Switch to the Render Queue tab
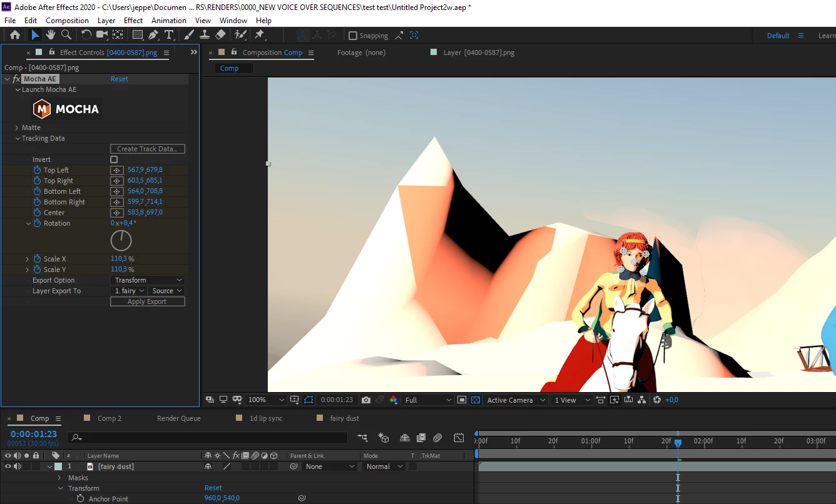This screenshot has width=836, height=504. tap(178, 418)
